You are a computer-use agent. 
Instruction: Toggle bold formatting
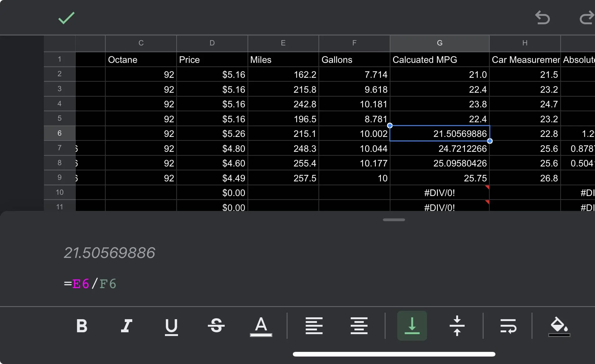pos(82,326)
